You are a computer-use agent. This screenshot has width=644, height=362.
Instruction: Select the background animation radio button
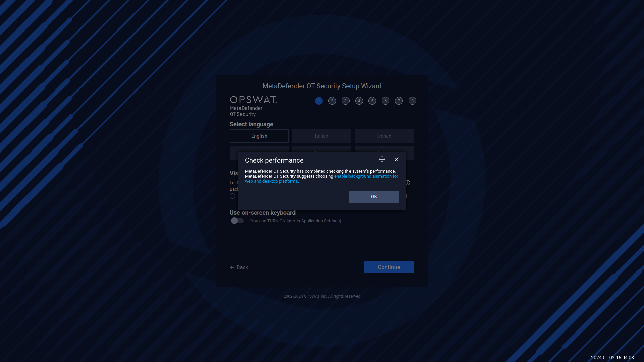pyautogui.click(x=232, y=196)
